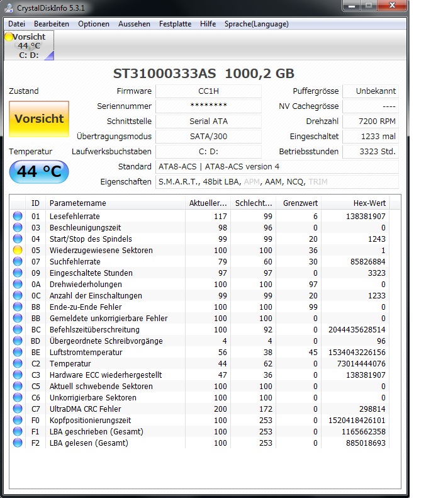The height and width of the screenshot is (498, 448).
Task: Click the hex value 85826884
Action: 367,262
